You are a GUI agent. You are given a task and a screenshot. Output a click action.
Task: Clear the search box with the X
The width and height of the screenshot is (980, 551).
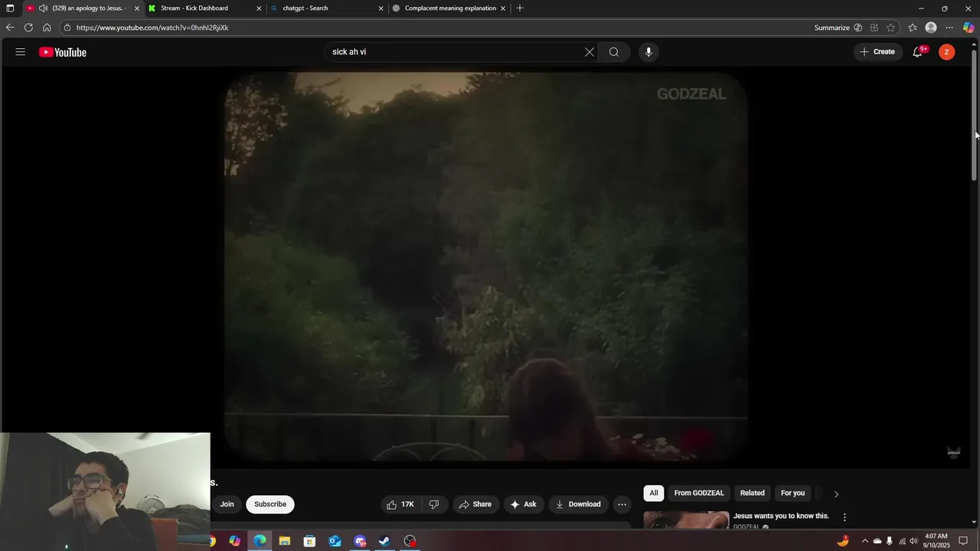pyautogui.click(x=590, y=52)
